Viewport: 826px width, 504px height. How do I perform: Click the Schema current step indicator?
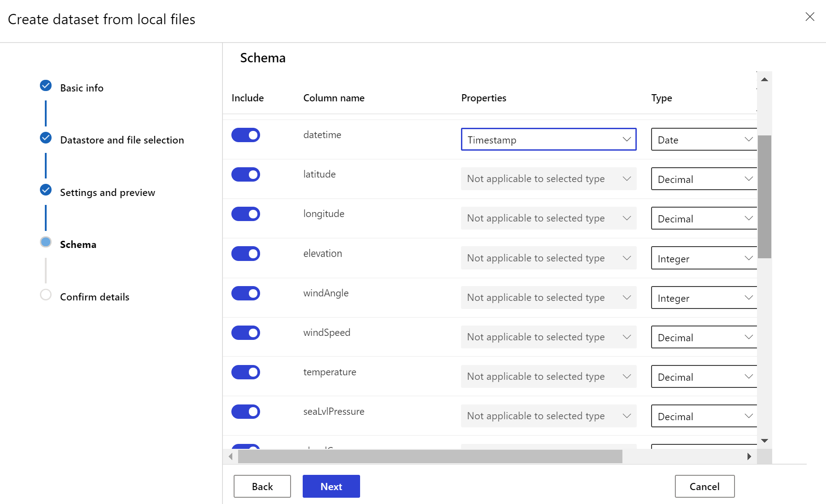46,242
